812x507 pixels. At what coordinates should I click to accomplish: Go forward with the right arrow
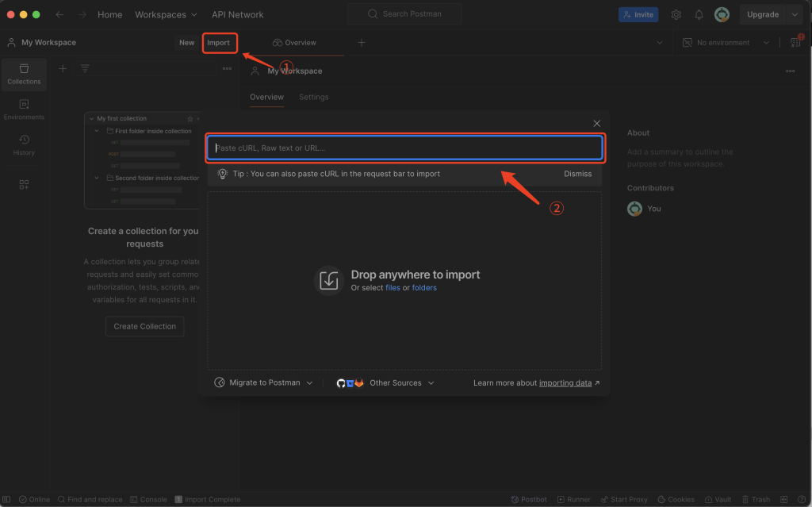coord(82,14)
